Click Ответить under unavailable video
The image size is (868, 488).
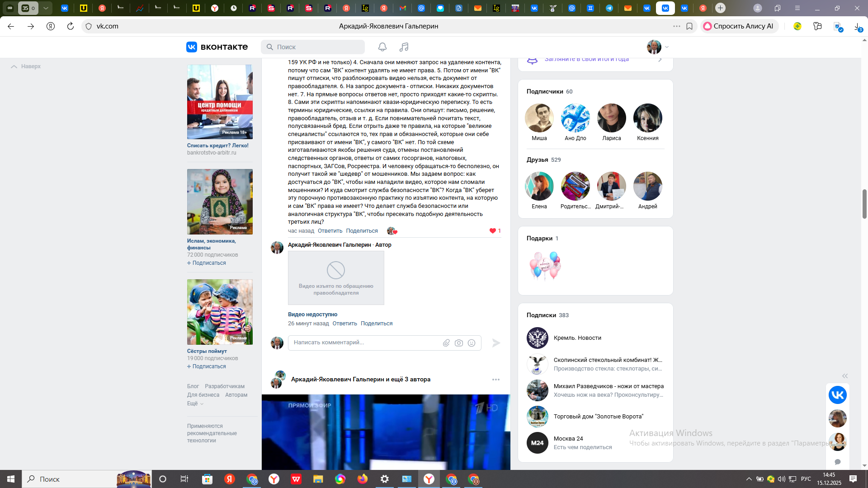344,324
